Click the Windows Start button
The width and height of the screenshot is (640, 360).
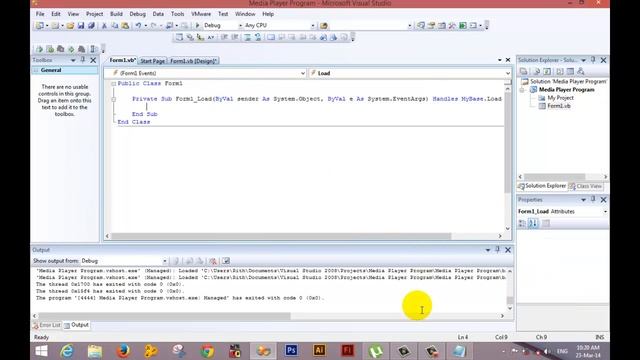41,351
